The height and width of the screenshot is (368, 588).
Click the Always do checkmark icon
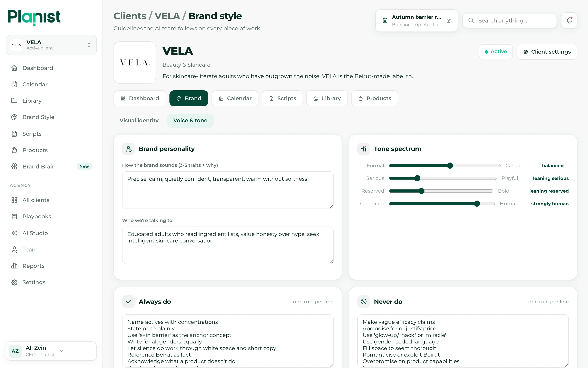point(129,302)
